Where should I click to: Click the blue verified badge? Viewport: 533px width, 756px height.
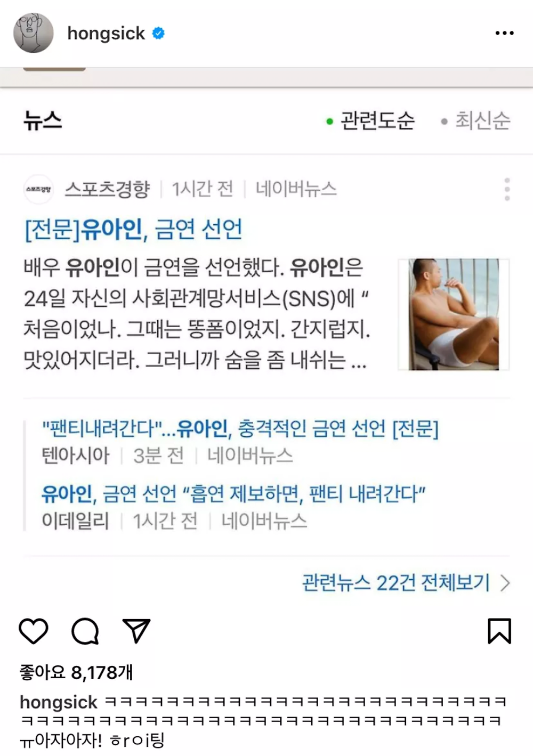(x=158, y=33)
